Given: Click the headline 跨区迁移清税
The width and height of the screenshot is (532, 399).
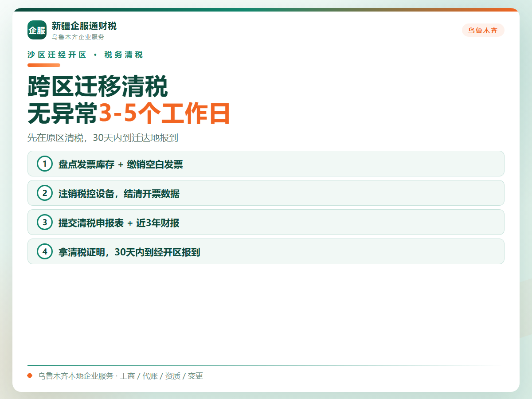Looking at the screenshot, I should point(98,87).
